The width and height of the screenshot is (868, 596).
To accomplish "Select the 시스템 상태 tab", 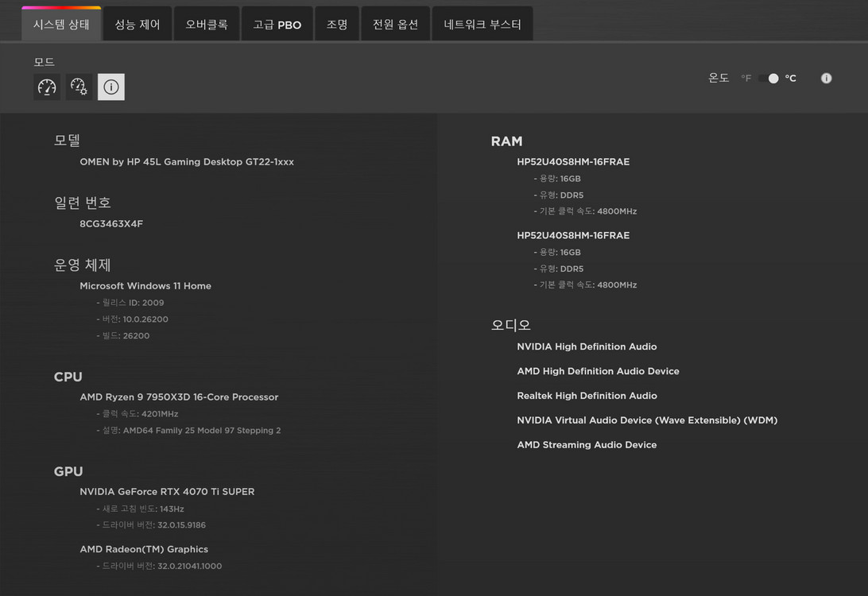I will (x=61, y=24).
